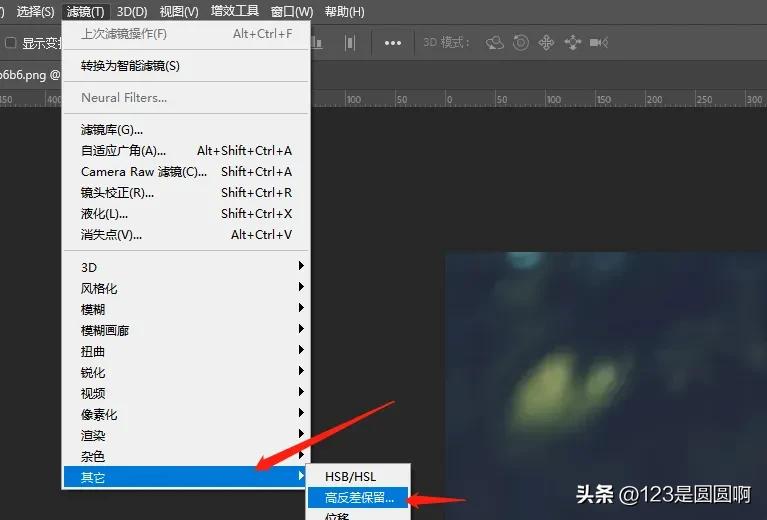Open 液化(L)... liquify filter
Viewport: 767px width, 520px height.
coord(186,214)
